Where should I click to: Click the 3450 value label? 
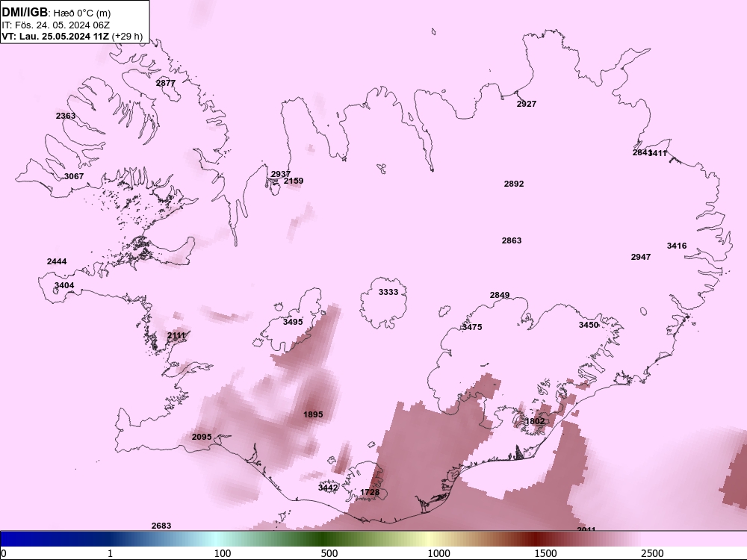pos(589,325)
